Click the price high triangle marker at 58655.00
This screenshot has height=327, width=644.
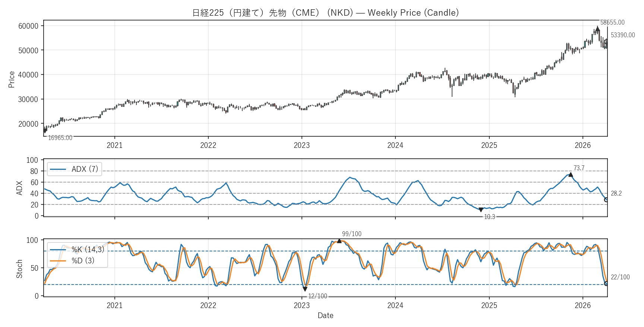597,29
